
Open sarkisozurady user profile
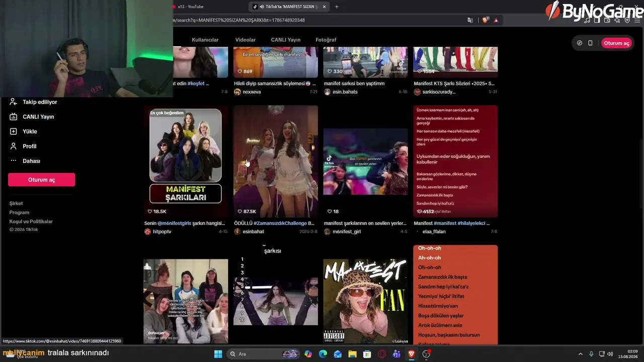point(439,92)
